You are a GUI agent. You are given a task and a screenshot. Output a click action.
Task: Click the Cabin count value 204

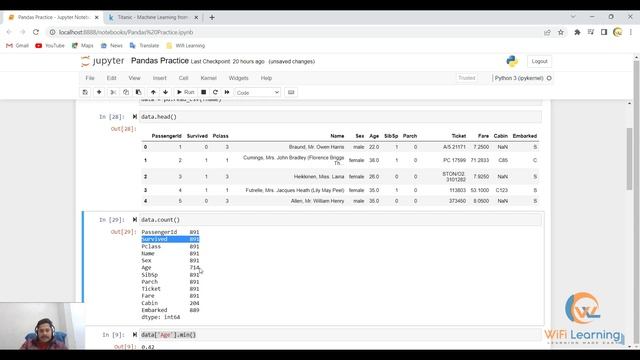coord(194,303)
